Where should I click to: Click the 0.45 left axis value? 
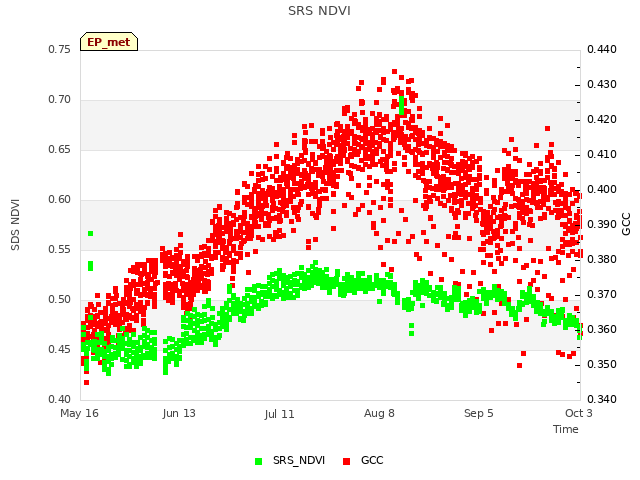[60, 349]
